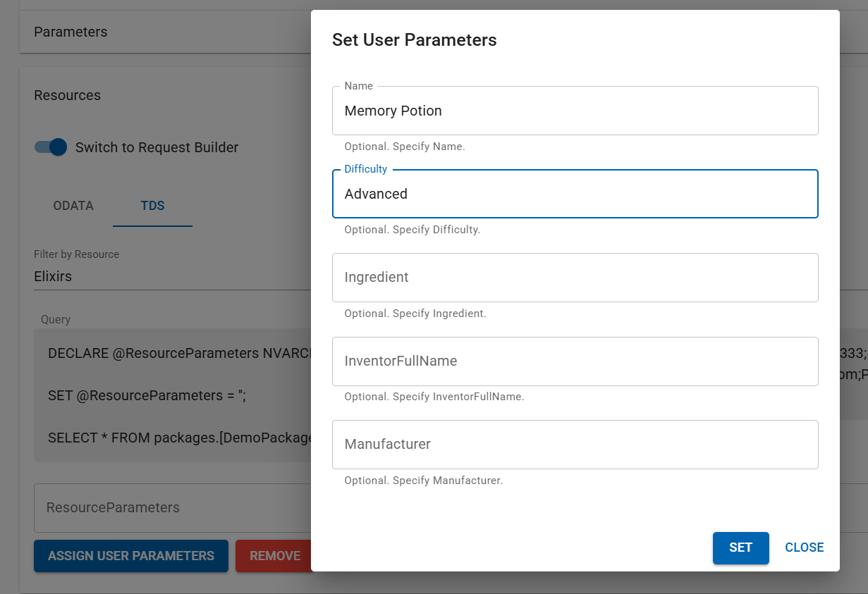Focus the Name field containing Memory Potion
This screenshot has height=594, width=868.
575,111
